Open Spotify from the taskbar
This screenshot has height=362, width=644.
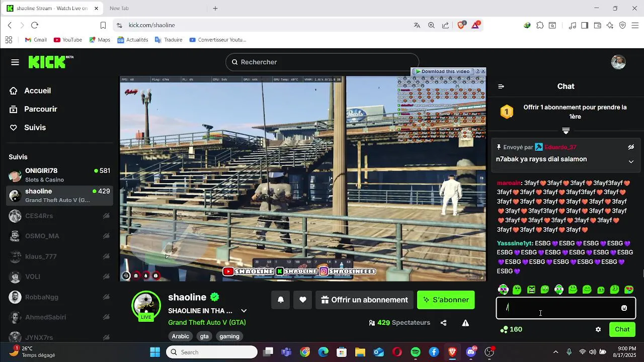coord(416,352)
